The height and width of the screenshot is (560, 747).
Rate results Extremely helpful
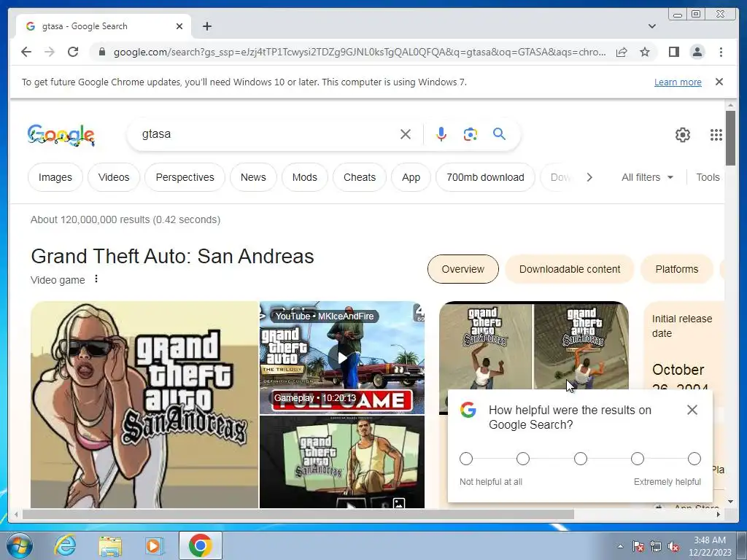click(x=694, y=459)
